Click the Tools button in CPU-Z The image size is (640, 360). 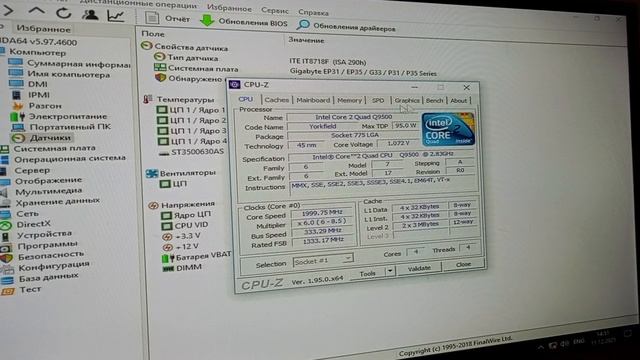click(x=367, y=273)
